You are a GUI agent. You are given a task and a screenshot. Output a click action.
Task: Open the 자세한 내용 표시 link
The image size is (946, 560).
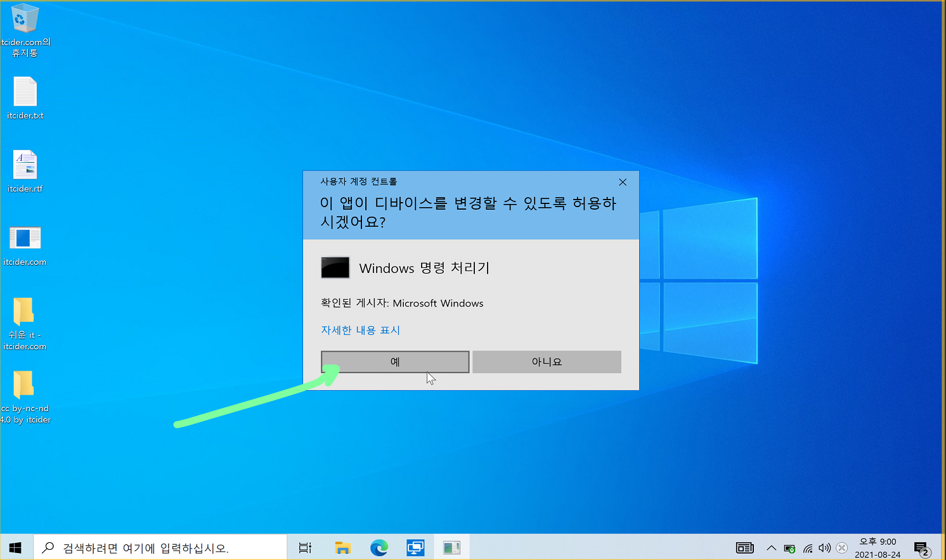[x=360, y=330]
